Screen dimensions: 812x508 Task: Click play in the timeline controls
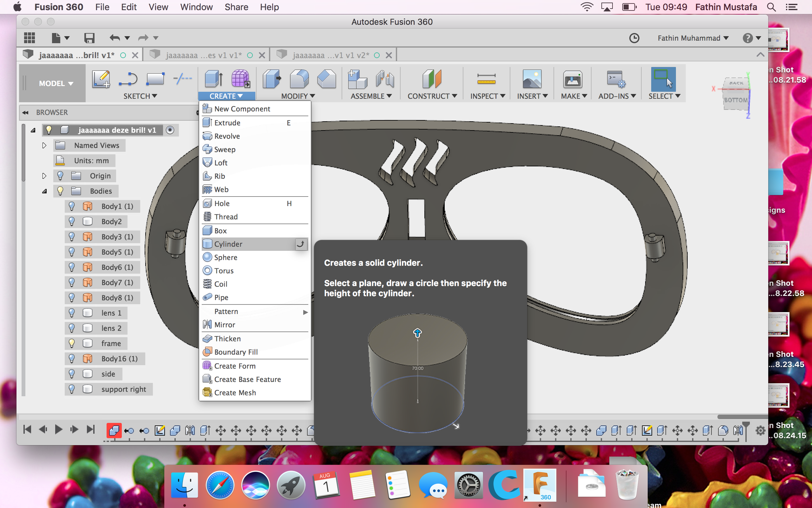pyautogui.click(x=58, y=429)
